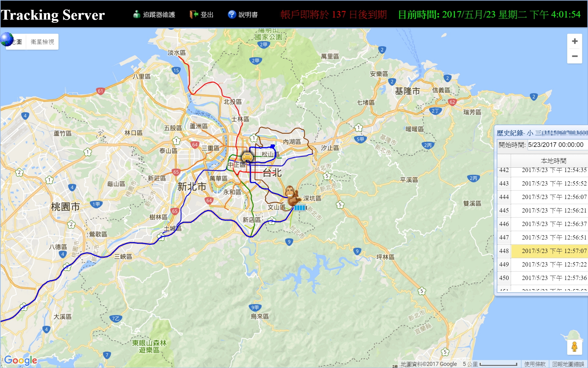Click the 淡水區 district label
Viewport: 588px width, 368px height.
[177, 53]
